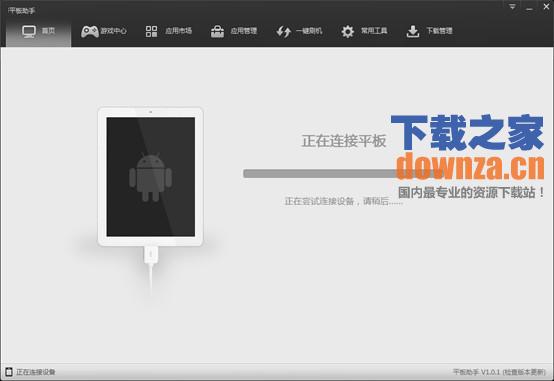Open 游戏中心 game center tab
This screenshot has height=381, width=554.
104,31
